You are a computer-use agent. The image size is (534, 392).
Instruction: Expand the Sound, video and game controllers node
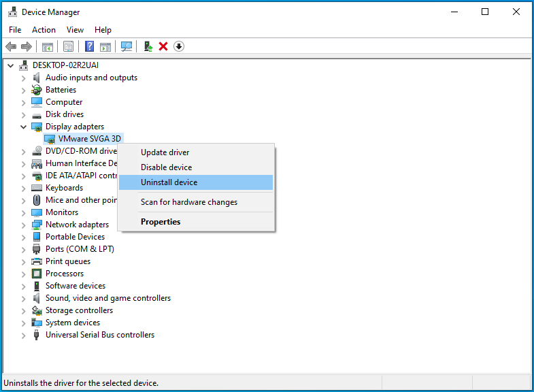click(x=24, y=299)
